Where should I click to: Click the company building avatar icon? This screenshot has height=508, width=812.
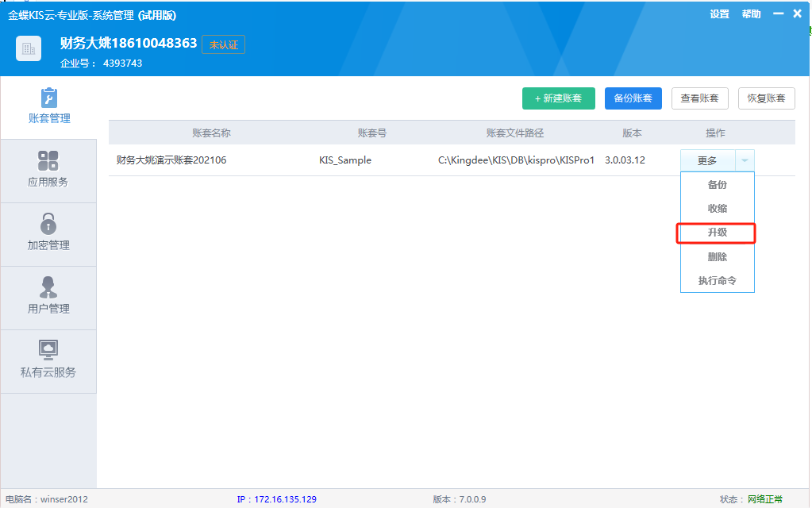(29, 49)
